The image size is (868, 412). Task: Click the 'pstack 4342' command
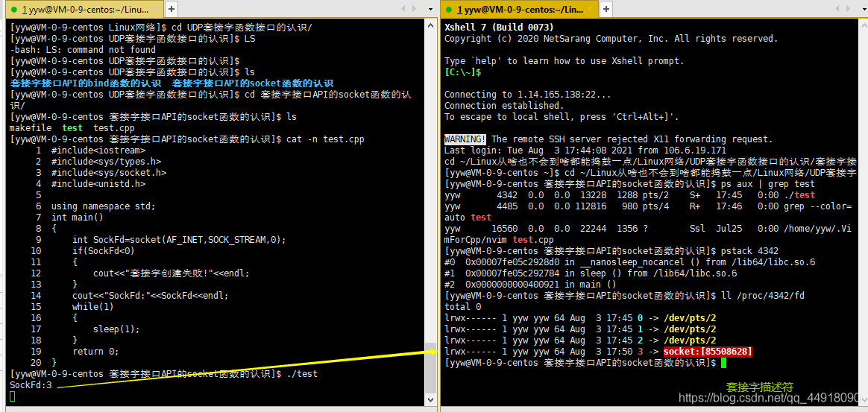coord(749,250)
